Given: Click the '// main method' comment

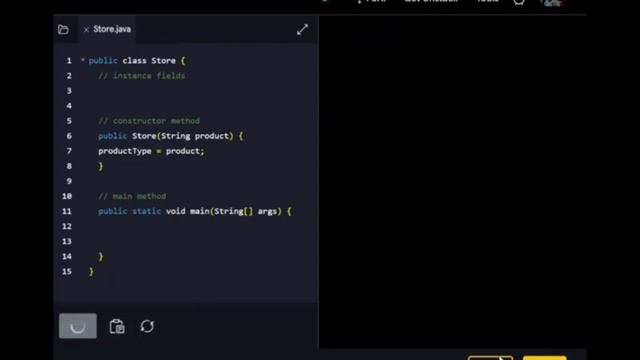Looking at the screenshot, I should coord(132,196).
